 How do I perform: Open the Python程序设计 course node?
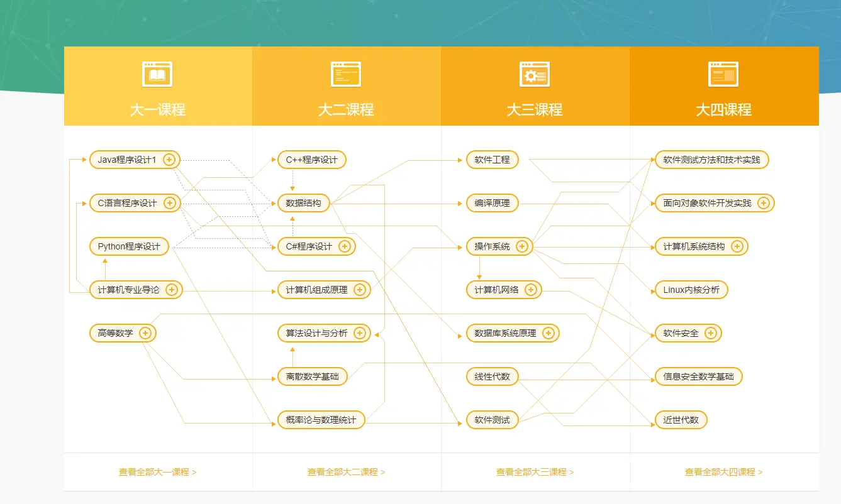pos(129,246)
